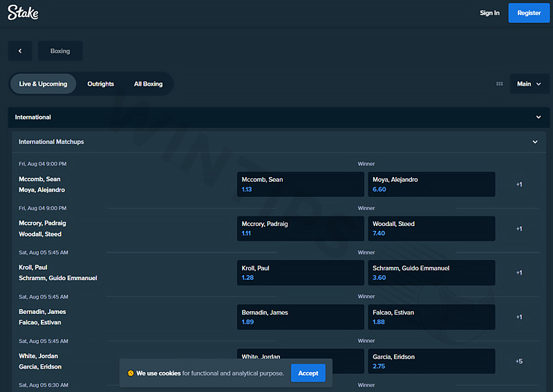Screen dimensions: 553x392
Task: Open Moya, Alejandro name in match list
Action: tap(41, 190)
